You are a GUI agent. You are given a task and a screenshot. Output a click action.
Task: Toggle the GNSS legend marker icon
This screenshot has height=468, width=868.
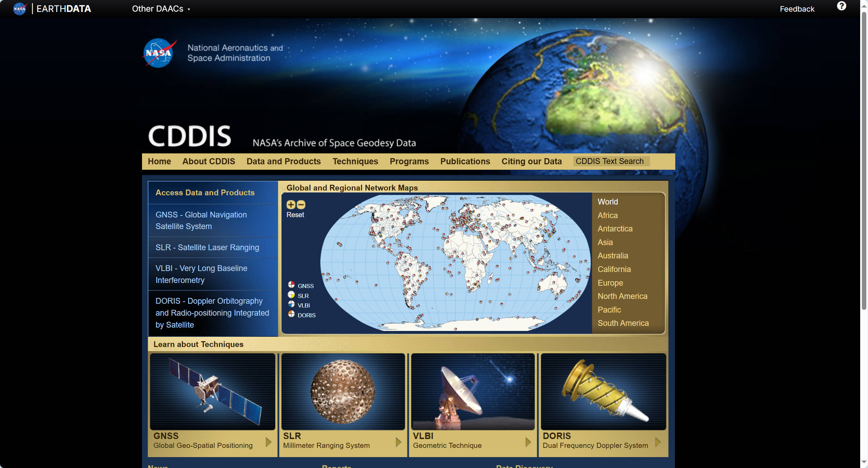(x=291, y=285)
